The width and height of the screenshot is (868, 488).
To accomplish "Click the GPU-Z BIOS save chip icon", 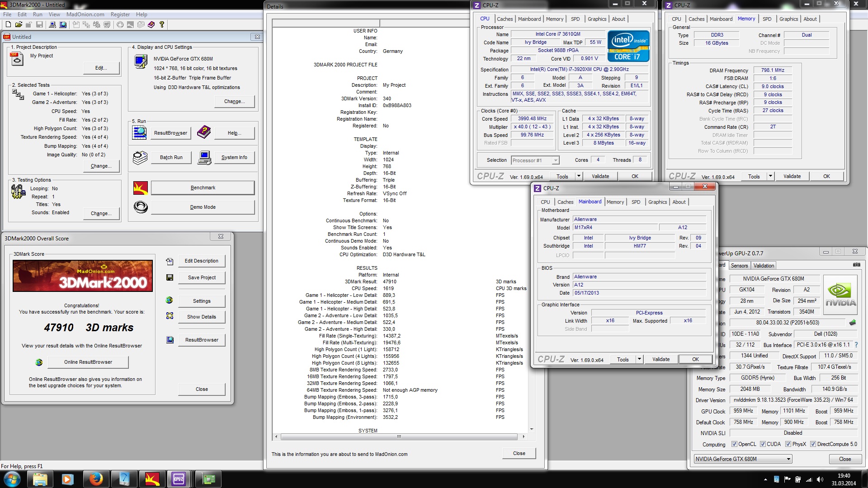I will coord(853,323).
